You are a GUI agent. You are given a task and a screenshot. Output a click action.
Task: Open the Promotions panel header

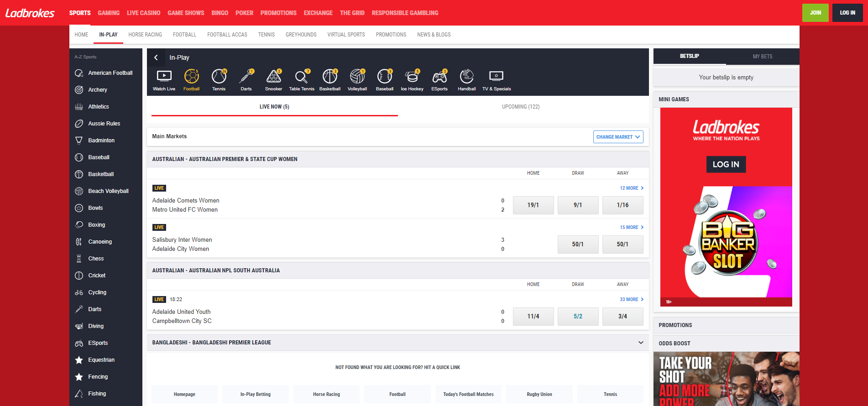coord(727,325)
